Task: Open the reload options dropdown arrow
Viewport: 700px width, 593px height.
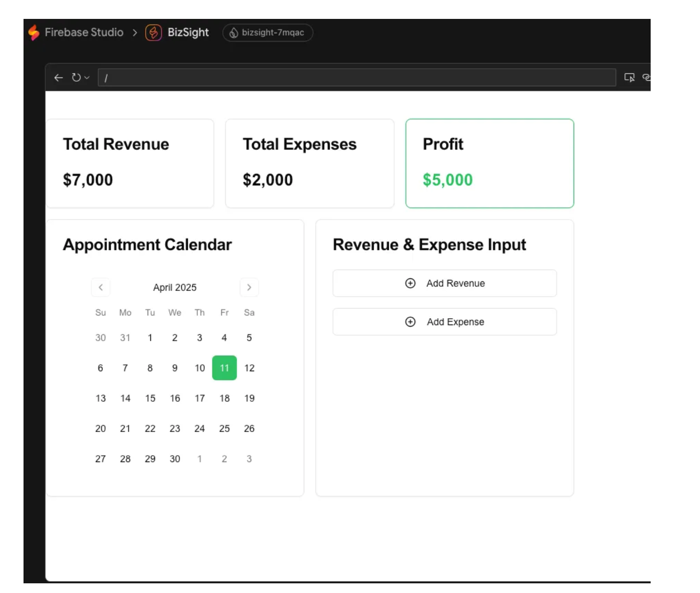Action: 87,77
